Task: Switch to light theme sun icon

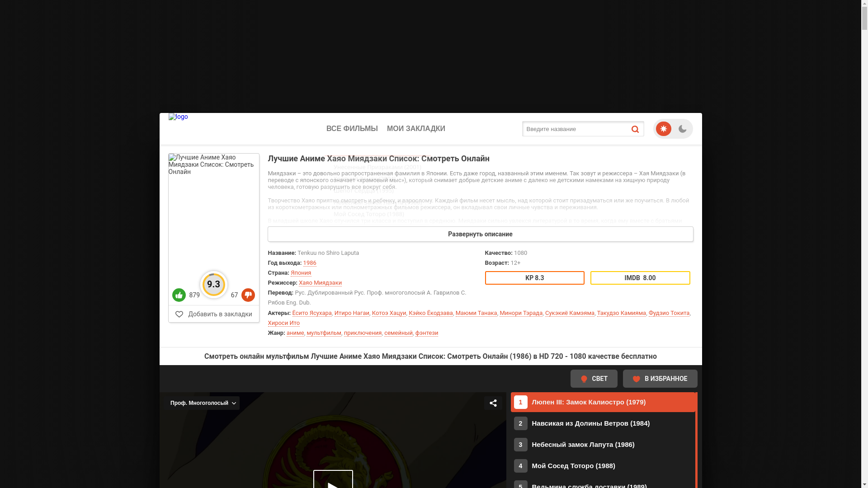Action: pyautogui.click(x=663, y=129)
